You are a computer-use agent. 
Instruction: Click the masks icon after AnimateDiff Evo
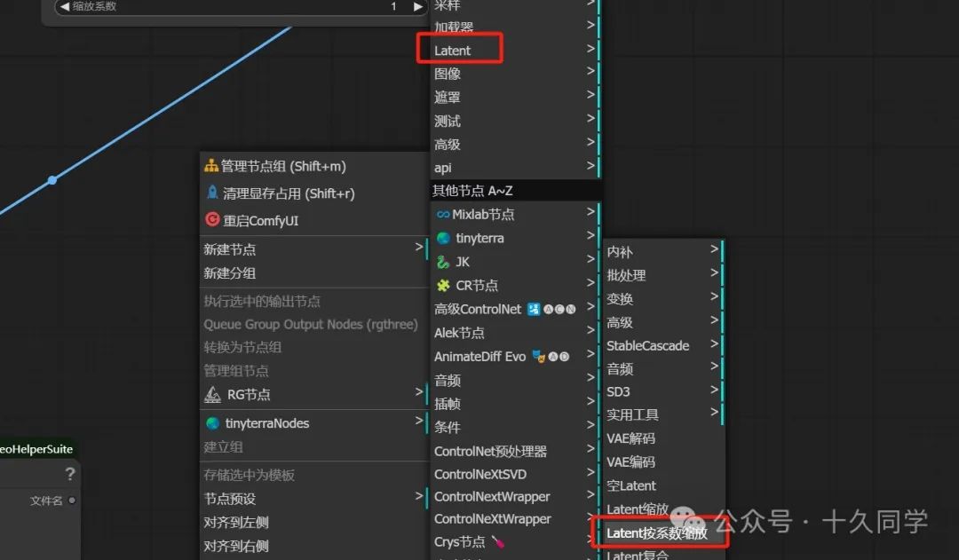(538, 356)
